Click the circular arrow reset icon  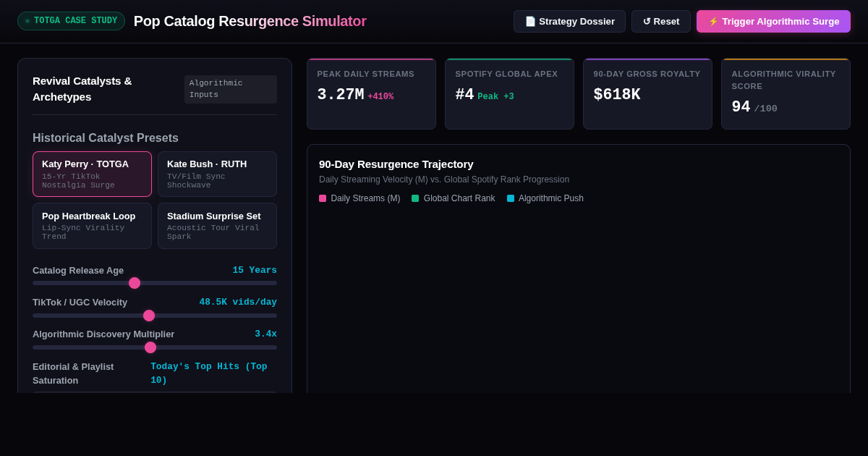(647, 21)
